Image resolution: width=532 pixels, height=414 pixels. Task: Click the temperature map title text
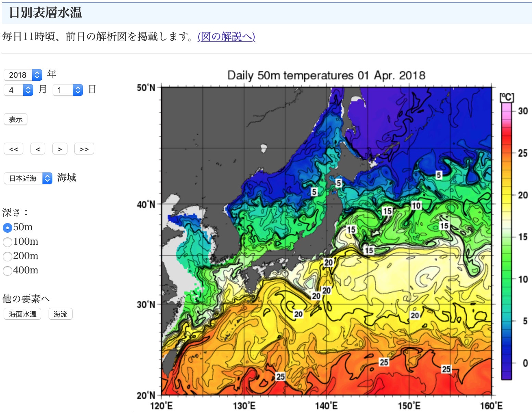[326, 75]
